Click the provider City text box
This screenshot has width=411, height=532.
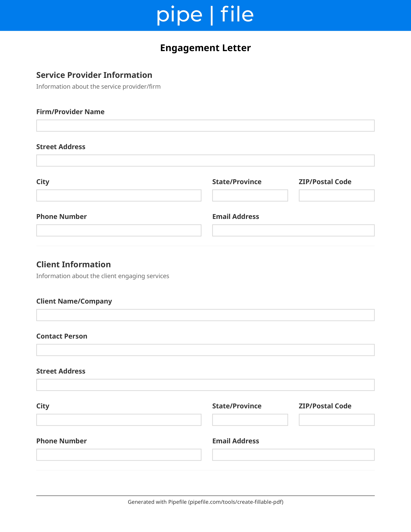click(x=119, y=195)
